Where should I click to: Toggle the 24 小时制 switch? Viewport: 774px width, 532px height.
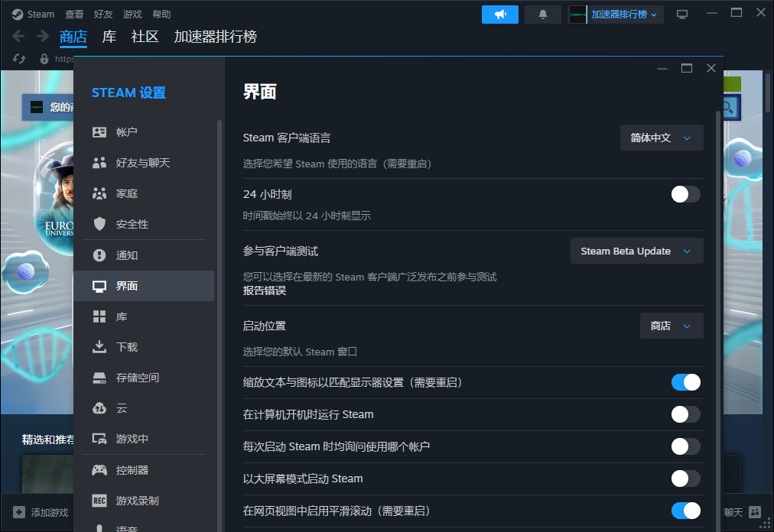(x=685, y=194)
